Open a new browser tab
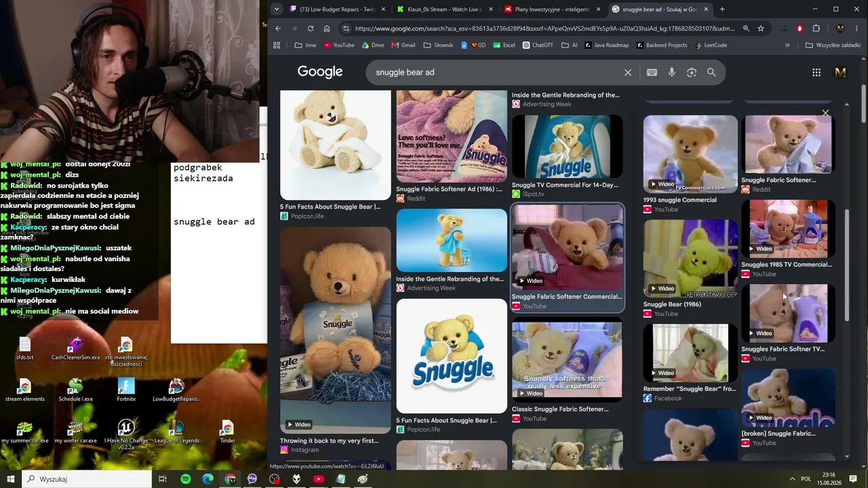This screenshot has height=488, width=868. click(722, 9)
